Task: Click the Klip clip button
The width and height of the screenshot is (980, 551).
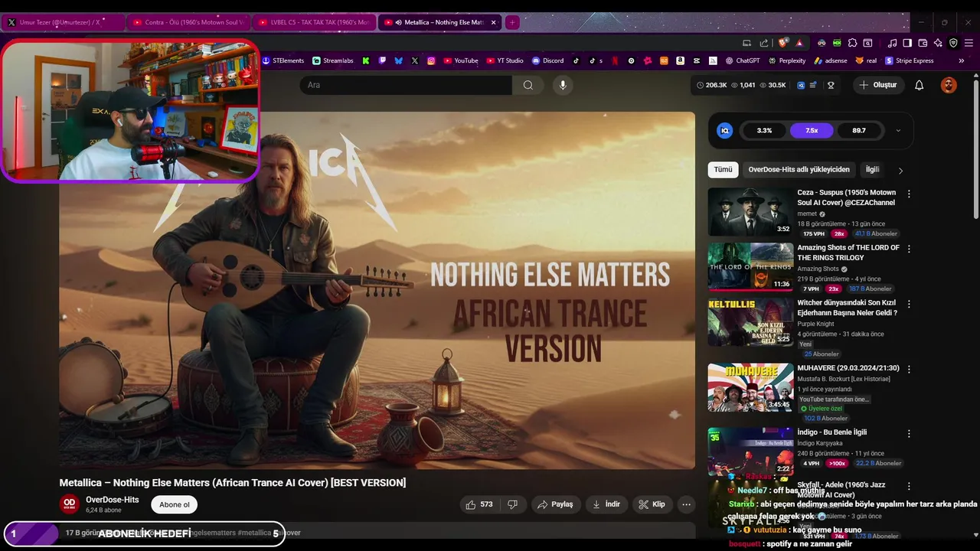Action: pos(652,504)
